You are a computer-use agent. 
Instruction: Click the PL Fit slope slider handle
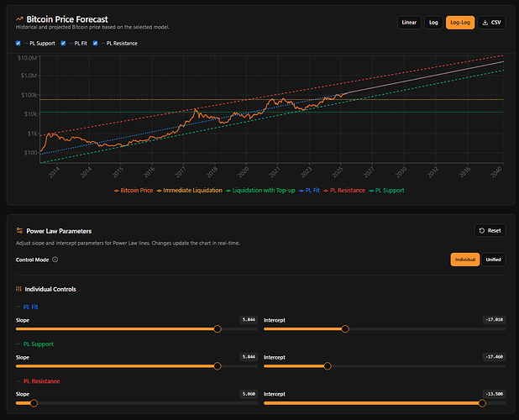218,329
